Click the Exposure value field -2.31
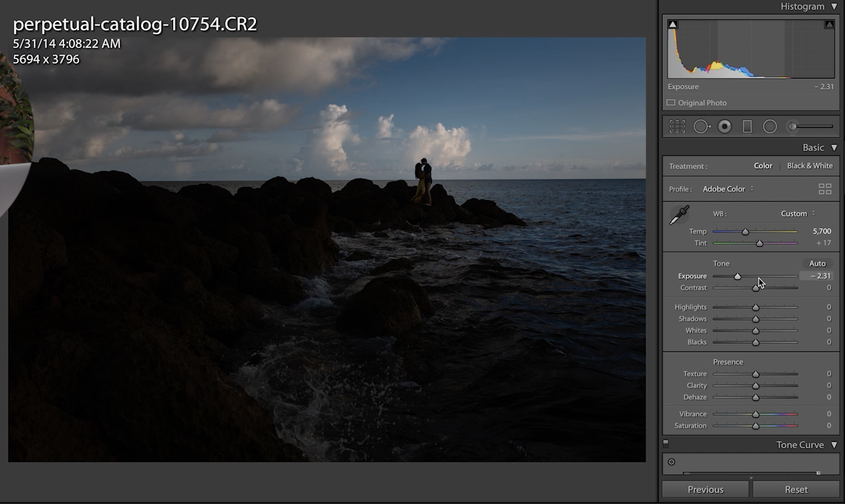 817,276
